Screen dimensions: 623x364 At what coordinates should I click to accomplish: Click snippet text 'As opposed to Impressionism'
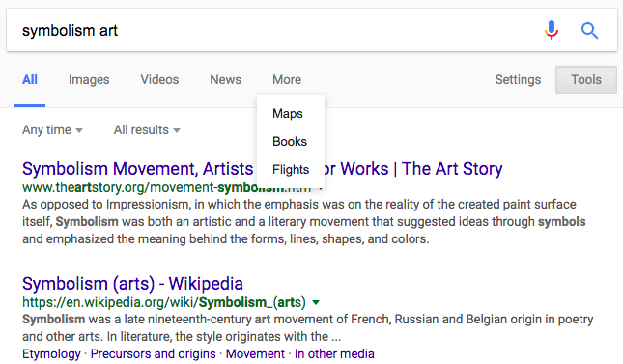106,205
